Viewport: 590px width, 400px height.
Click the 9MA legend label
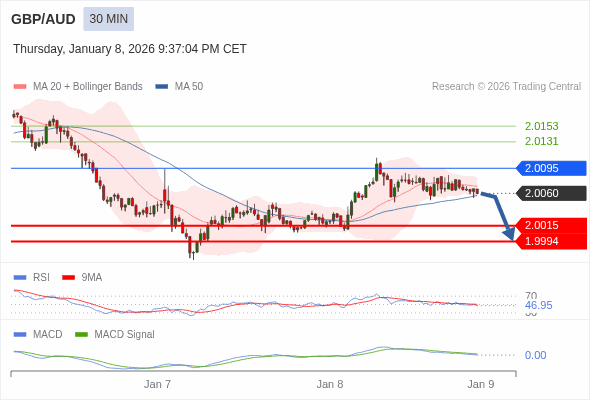click(92, 278)
